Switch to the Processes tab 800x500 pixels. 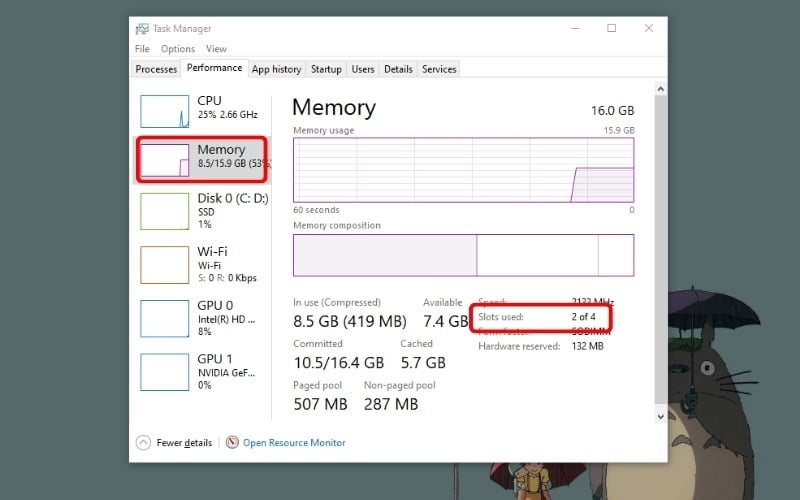tap(156, 69)
